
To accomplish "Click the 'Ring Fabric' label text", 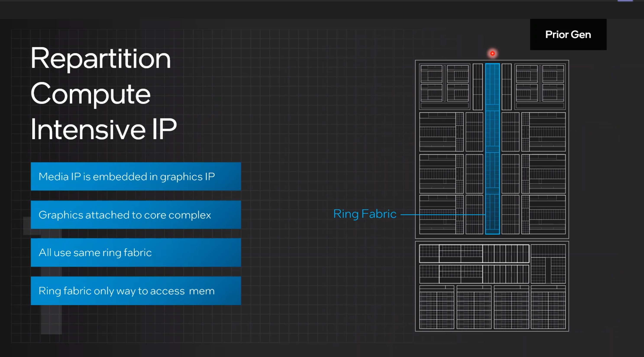I will (365, 214).
